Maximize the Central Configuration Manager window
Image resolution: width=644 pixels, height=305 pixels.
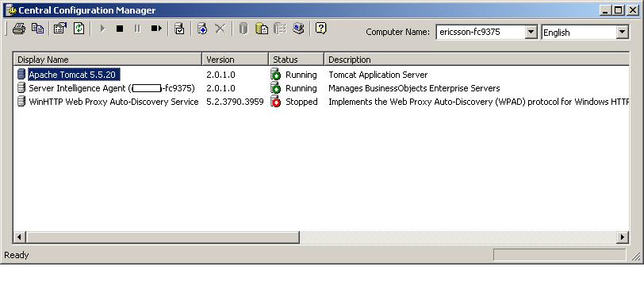pos(618,10)
